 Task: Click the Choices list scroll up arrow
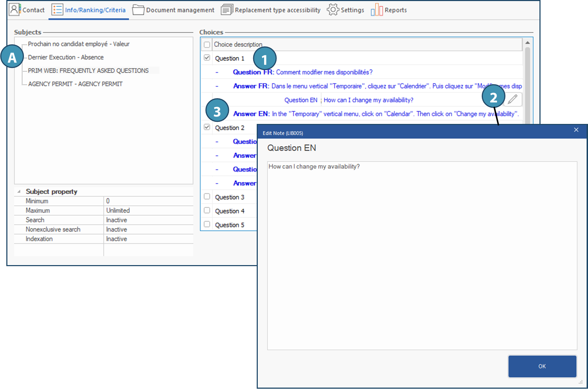pos(528,43)
